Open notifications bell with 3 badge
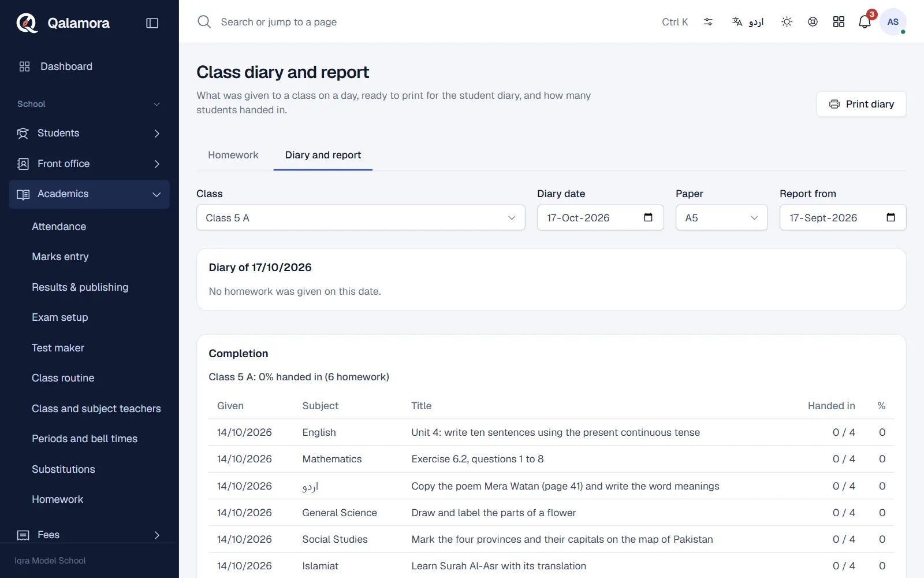Image resolution: width=924 pixels, height=578 pixels. click(865, 21)
